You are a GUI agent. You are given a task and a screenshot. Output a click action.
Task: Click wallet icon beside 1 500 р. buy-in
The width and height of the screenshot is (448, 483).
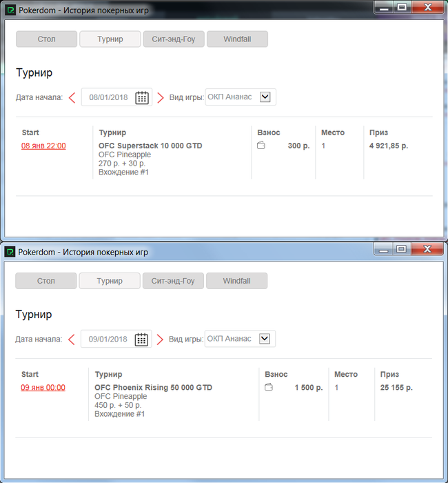269,387
